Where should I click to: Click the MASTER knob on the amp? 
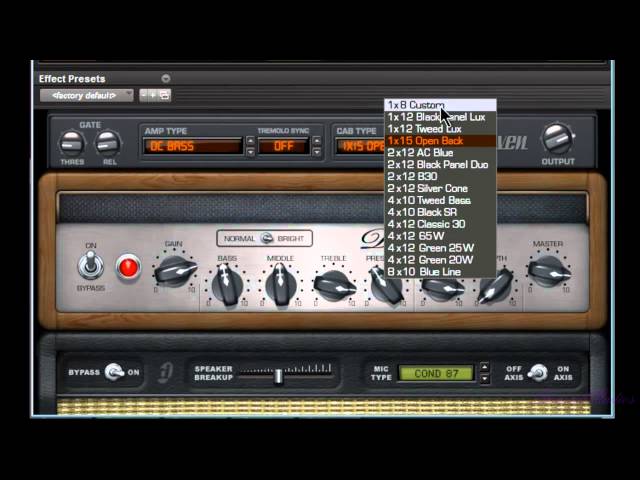547,270
